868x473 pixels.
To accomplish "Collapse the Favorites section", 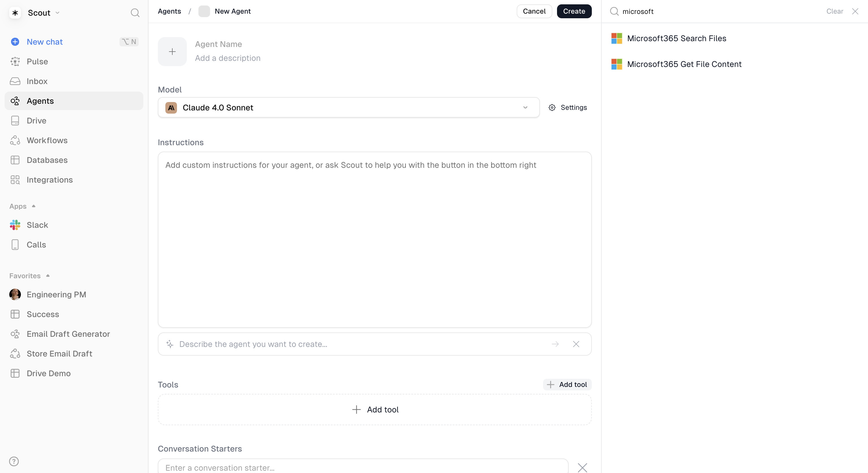I will [x=48, y=276].
